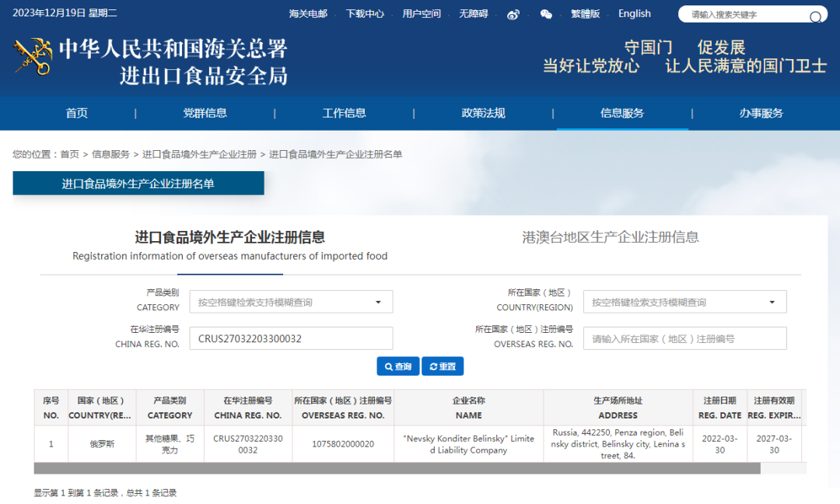The width and height of the screenshot is (840, 504).
Task: Open the Weibo icon link
Action: tap(513, 15)
